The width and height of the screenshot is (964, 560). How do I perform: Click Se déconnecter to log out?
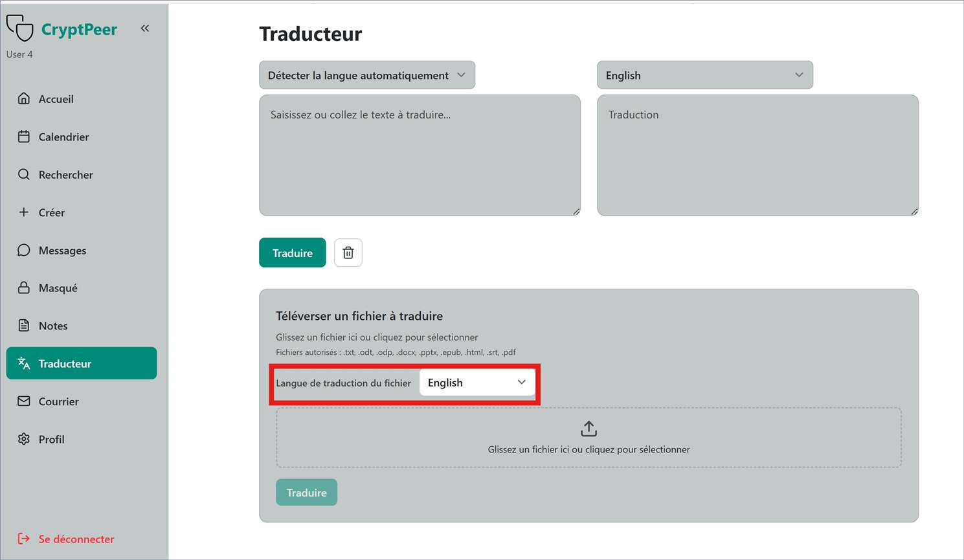(x=76, y=539)
